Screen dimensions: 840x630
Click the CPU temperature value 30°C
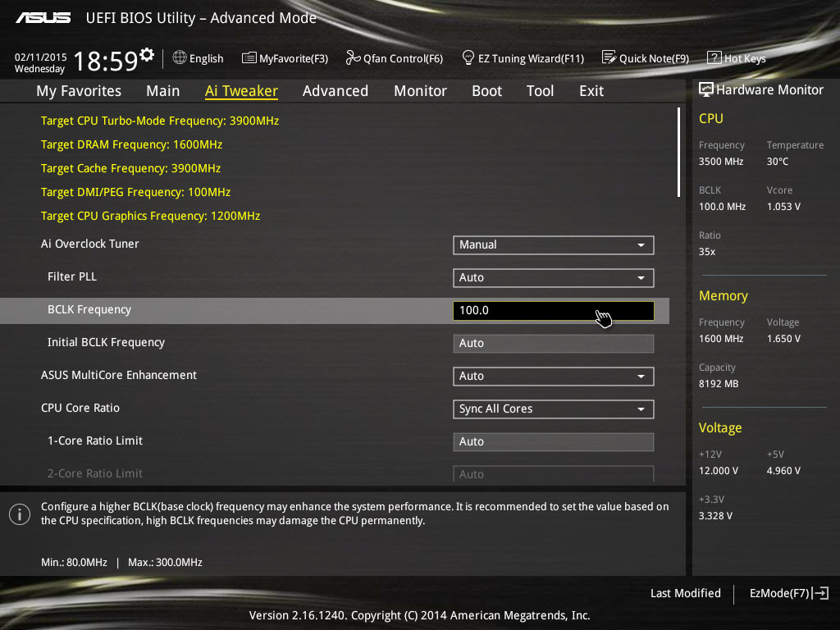pos(778,162)
